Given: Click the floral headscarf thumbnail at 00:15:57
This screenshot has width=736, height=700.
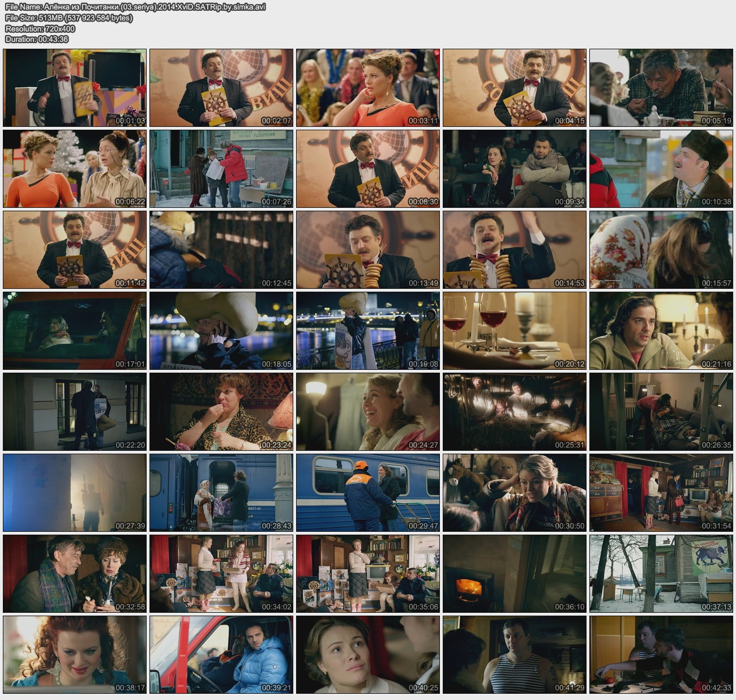Looking at the screenshot, I should click(661, 250).
